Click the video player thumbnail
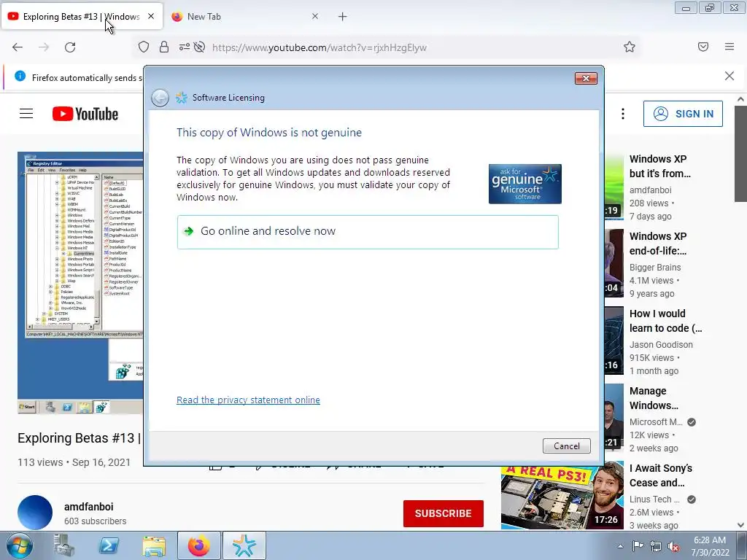Screen dimensions: 747x560 80,283
